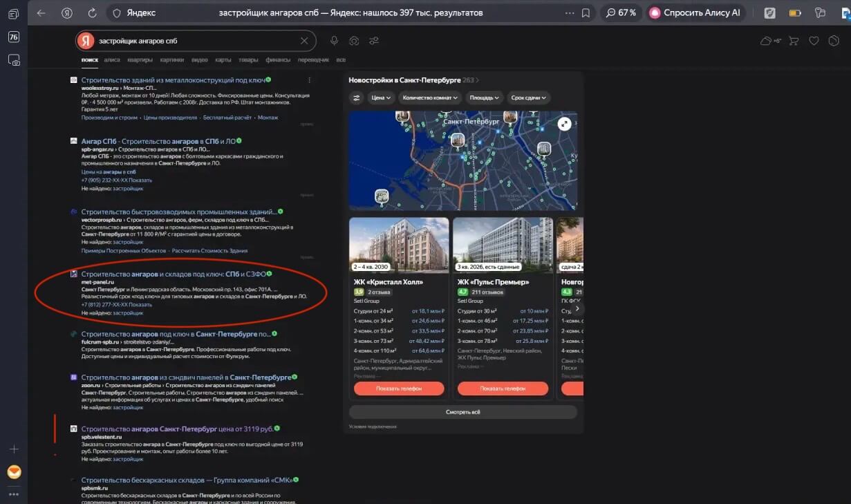Switch to the картинки search tab
The height and width of the screenshot is (504, 851).
pyautogui.click(x=171, y=60)
